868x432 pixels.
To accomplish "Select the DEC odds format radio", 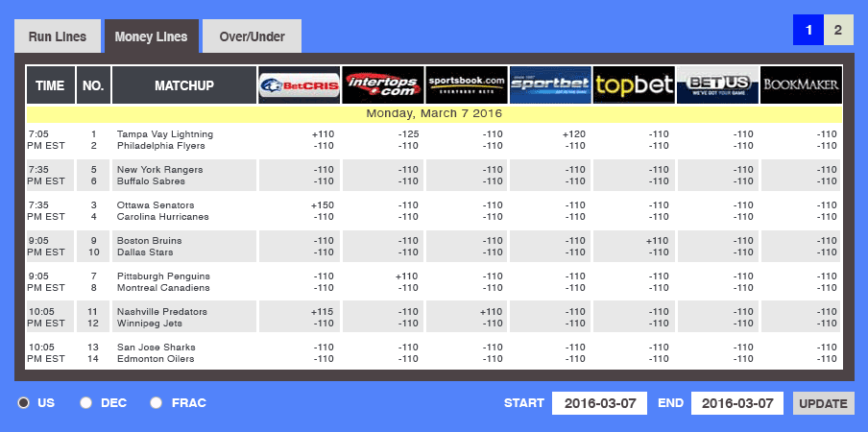I will click(85, 402).
